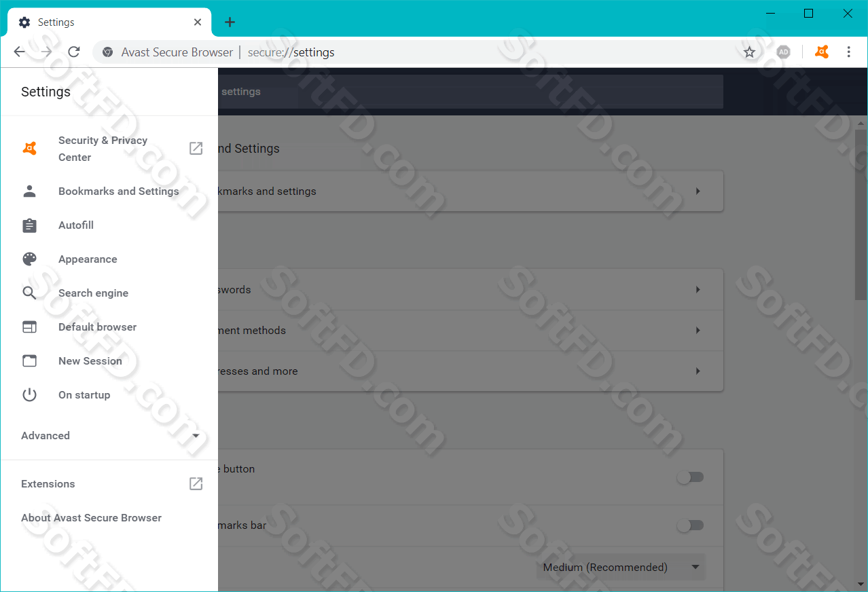Open the Avast Security icon in the toolbar
The image size is (868, 592).
click(822, 52)
